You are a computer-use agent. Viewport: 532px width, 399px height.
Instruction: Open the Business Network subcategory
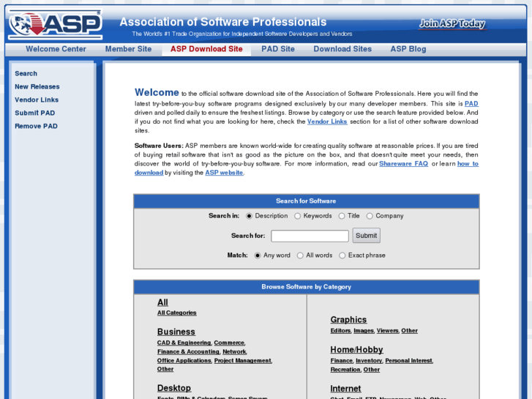pos(234,351)
